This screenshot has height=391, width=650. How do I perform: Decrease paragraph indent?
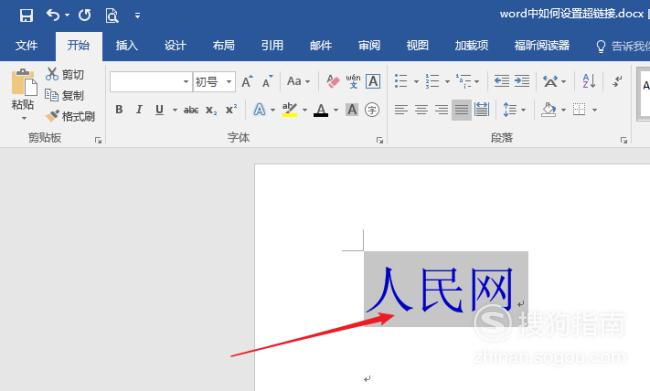tap(502, 81)
